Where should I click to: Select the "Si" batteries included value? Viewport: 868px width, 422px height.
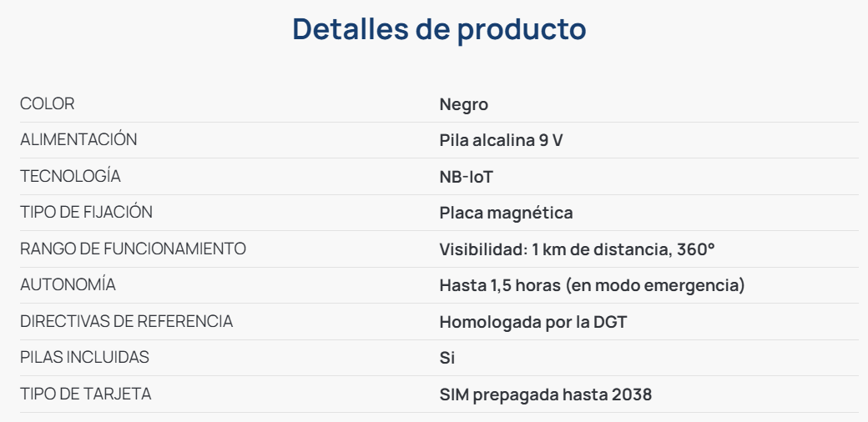click(447, 358)
